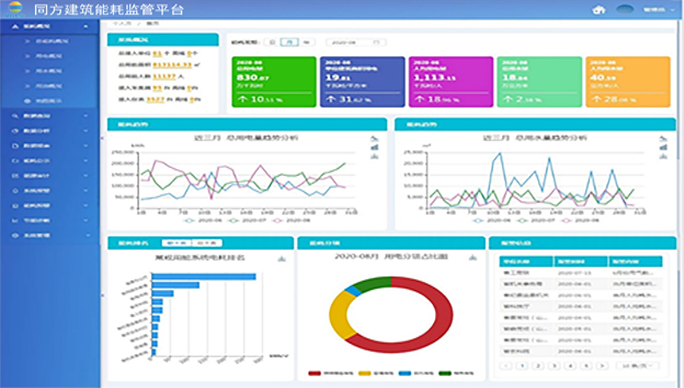684x388 pixels.
Task: Go to page 3 of alarm table
Action: click(554, 366)
